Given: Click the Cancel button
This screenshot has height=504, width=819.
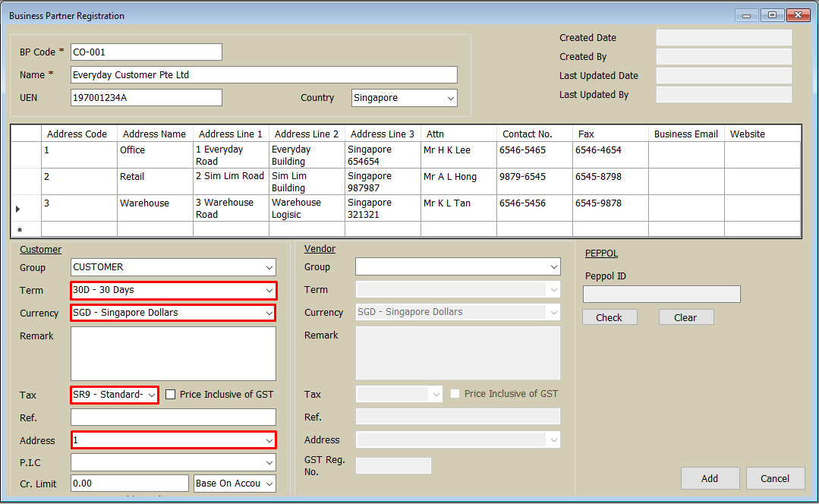Looking at the screenshot, I should pos(775,478).
